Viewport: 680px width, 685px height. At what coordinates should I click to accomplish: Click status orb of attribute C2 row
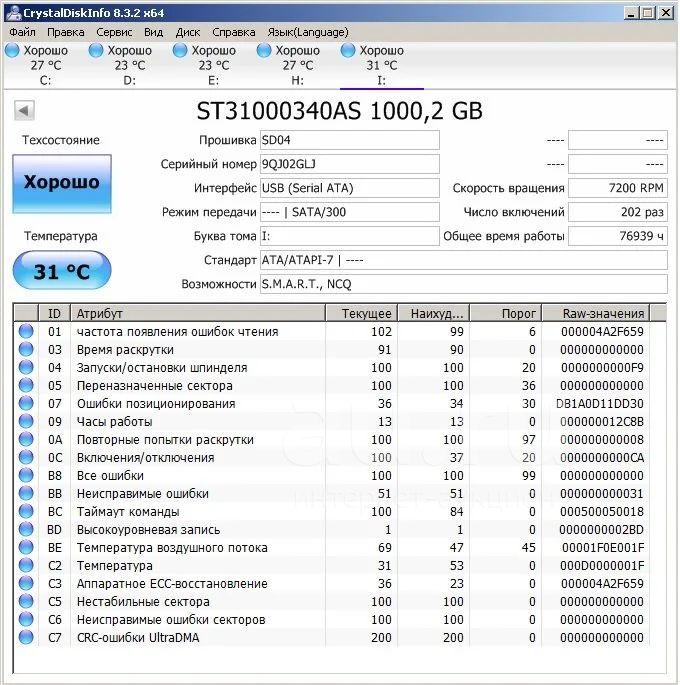[26, 565]
